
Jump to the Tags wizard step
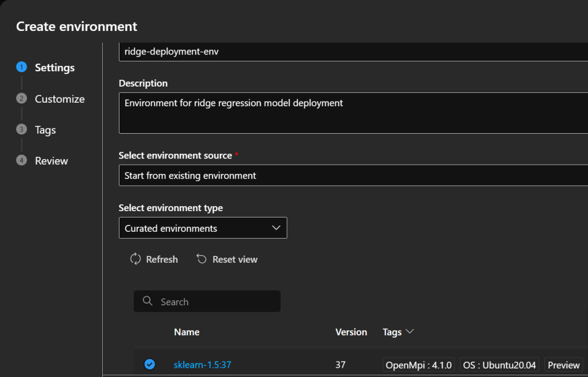[45, 130]
